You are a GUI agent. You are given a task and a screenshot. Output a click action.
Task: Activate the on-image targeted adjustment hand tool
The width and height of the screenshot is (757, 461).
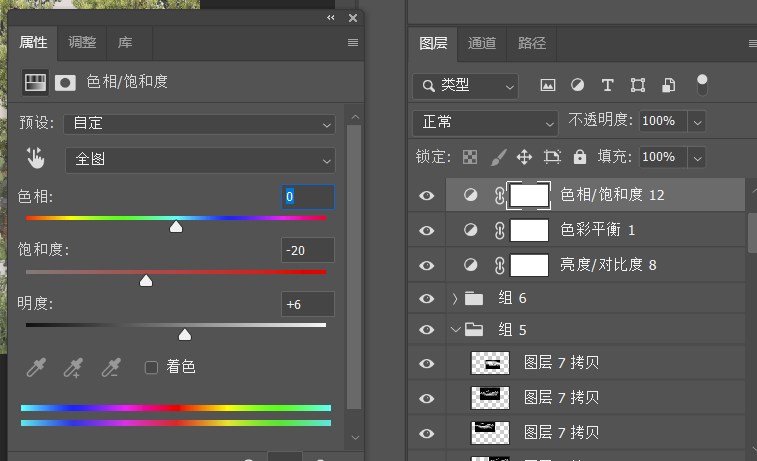point(35,158)
